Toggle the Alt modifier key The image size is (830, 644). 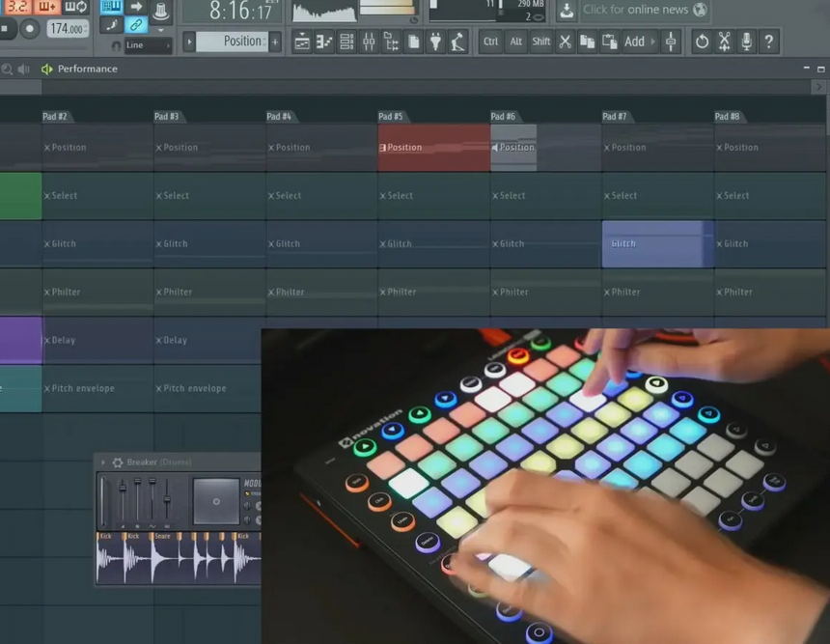click(516, 42)
